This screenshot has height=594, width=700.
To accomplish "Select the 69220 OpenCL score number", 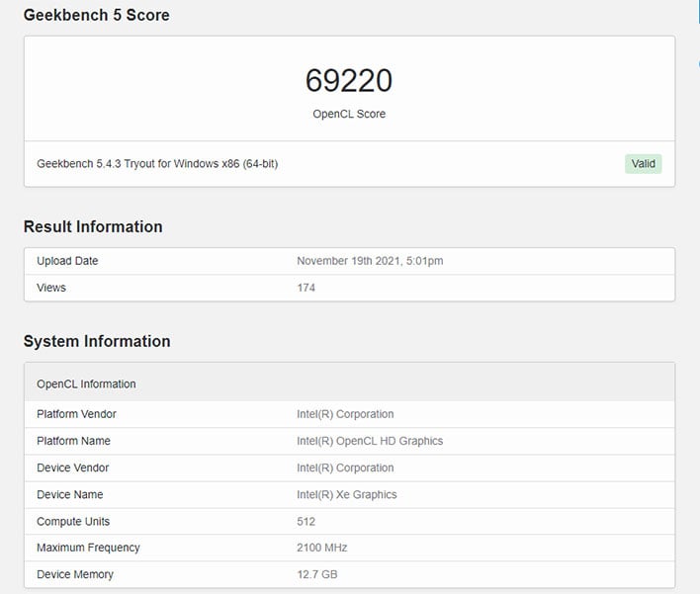I will click(x=349, y=81).
